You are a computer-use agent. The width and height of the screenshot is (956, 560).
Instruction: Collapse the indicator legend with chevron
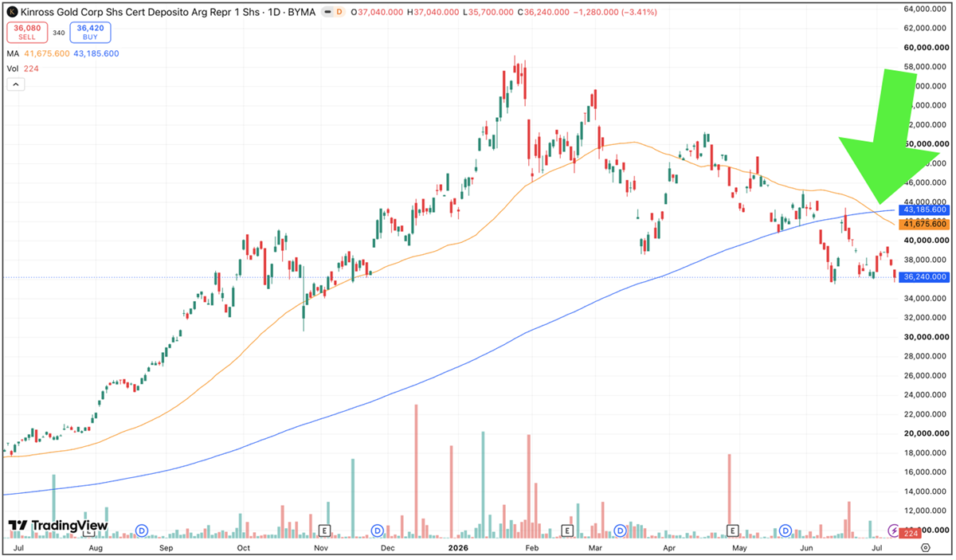(14, 84)
